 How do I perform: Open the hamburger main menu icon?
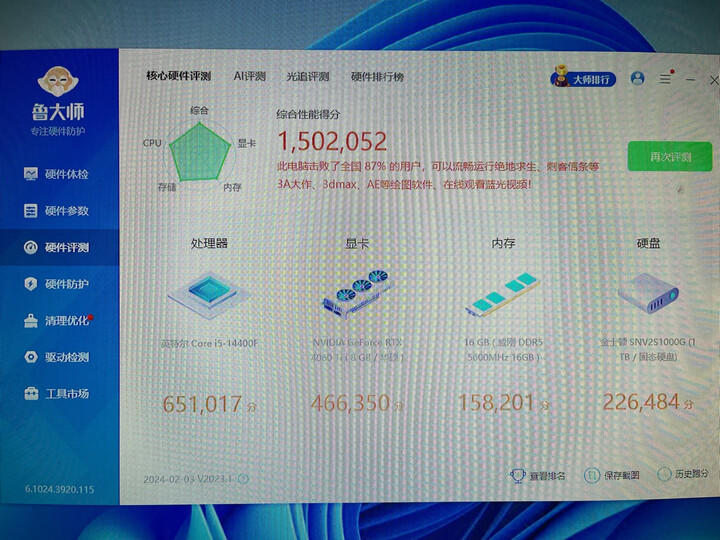[665, 79]
